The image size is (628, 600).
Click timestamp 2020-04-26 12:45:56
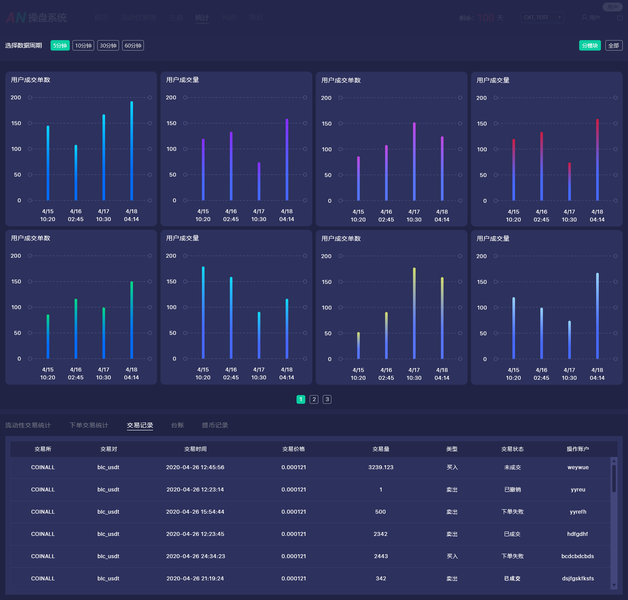[x=195, y=467]
